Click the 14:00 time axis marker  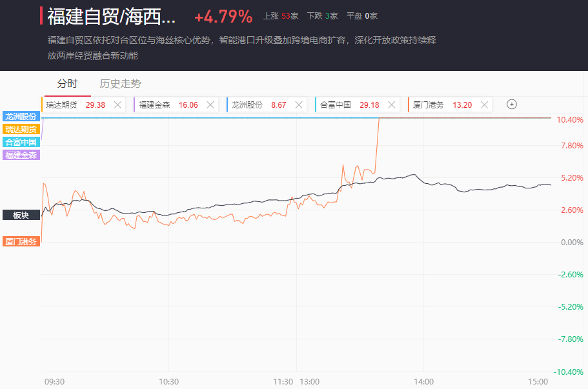(x=424, y=381)
